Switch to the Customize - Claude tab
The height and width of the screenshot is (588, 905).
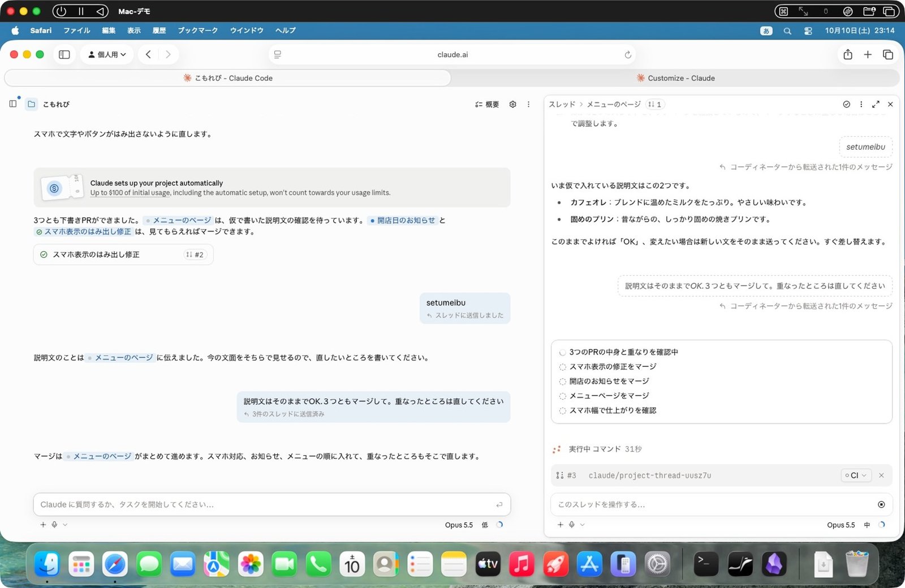(675, 78)
